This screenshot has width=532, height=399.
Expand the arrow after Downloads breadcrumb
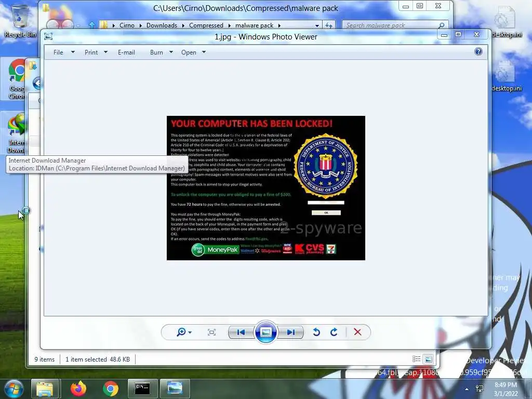pos(183,25)
